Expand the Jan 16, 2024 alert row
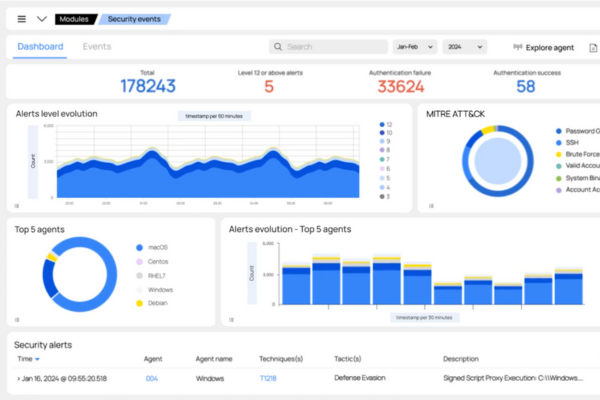Screen dimensions: 600x400 (18, 378)
